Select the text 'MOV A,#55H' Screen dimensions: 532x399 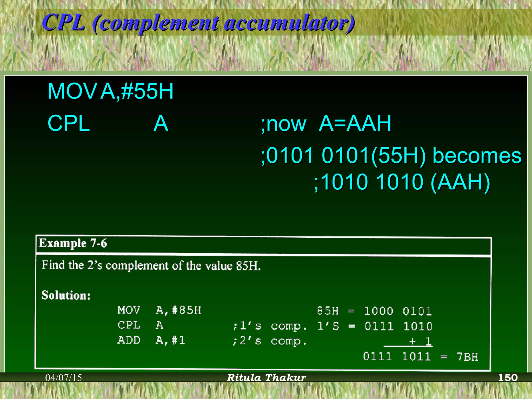(x=110, y=91)
